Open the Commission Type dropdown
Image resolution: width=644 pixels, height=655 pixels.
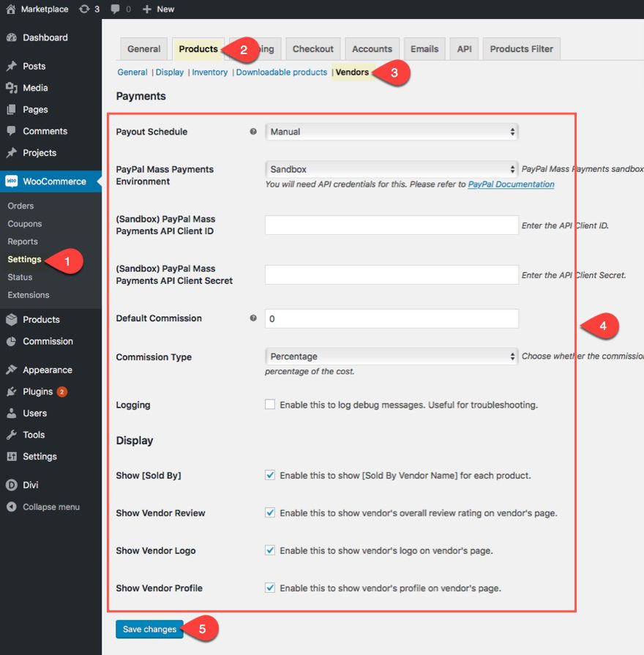(x=392, y=356)
